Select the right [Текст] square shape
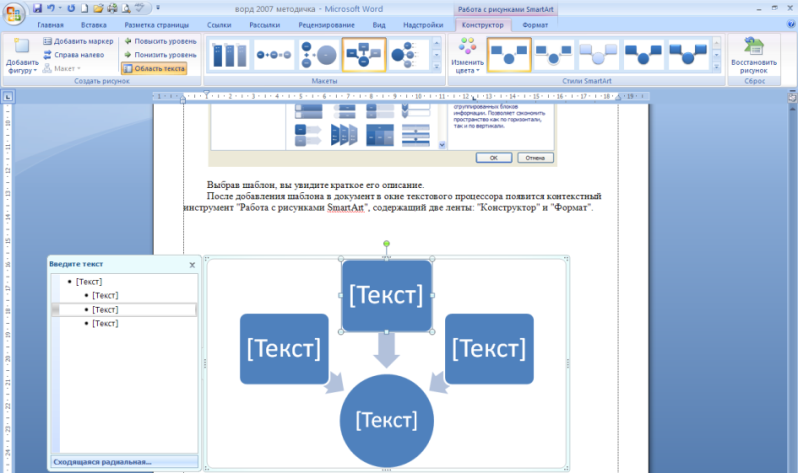Screen dimensions: 798x473 click(489, 349)
